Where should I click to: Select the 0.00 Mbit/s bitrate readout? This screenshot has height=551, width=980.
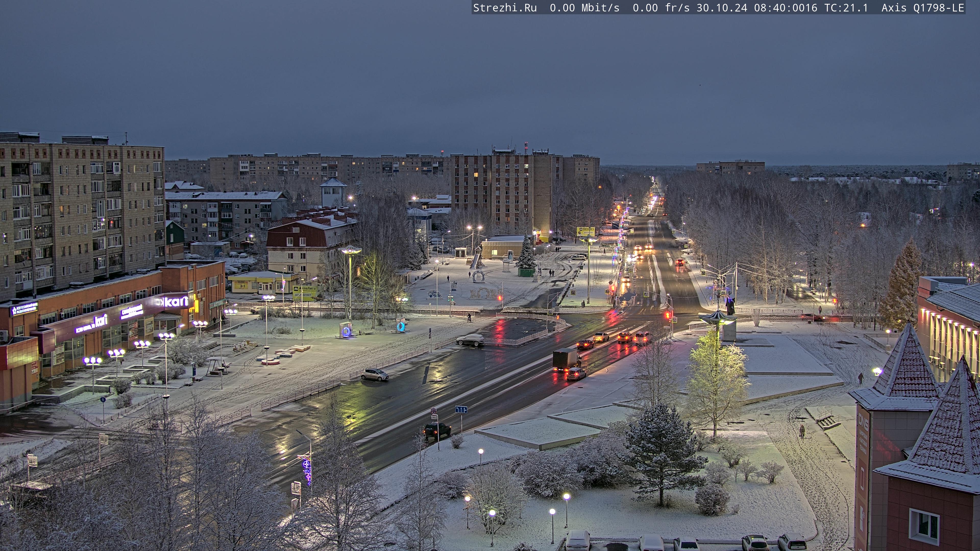tap(584, 8)
